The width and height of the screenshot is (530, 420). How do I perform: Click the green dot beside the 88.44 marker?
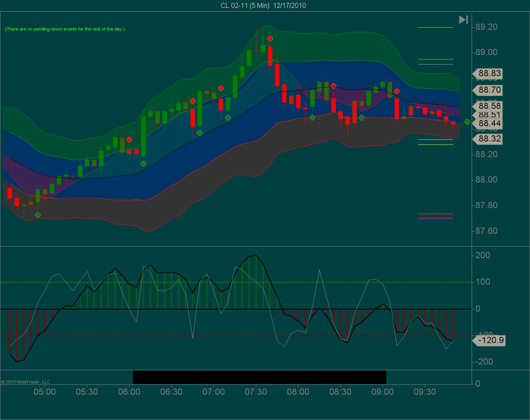[x=467, y=122]
